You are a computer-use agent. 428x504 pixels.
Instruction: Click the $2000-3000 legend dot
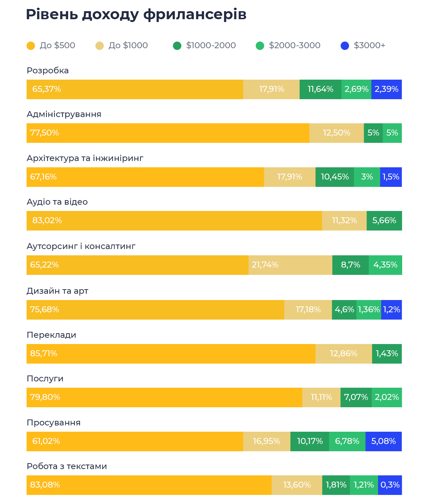[260, 46]
